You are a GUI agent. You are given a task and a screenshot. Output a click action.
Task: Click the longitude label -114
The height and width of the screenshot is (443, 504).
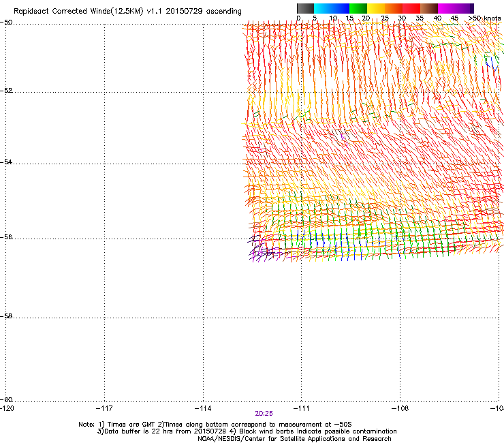point(203,408)
